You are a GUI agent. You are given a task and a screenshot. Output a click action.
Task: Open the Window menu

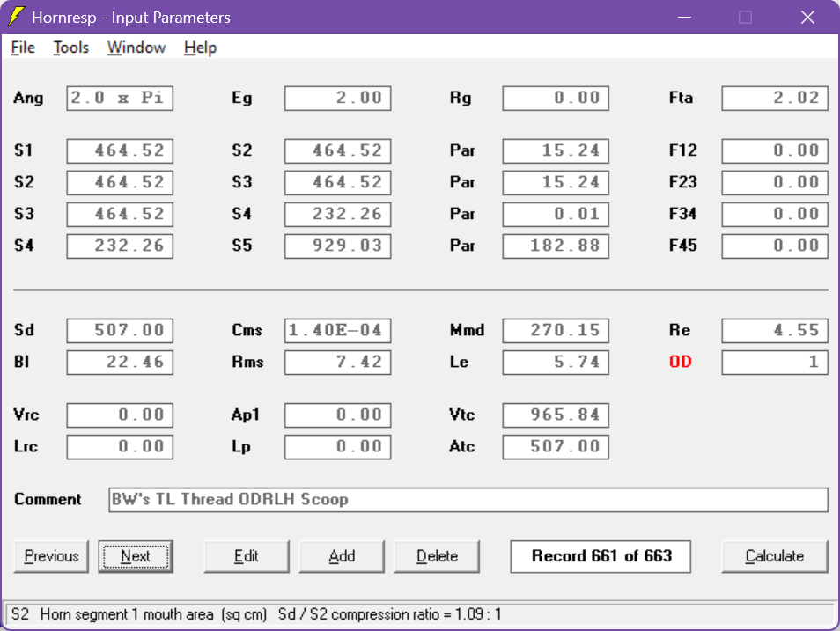pyautogui.click(x=136, y=48)
